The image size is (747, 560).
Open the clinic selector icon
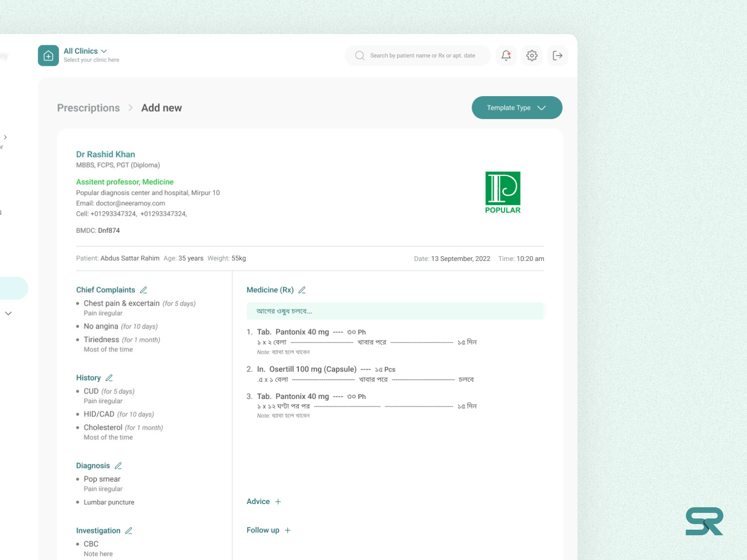click(48, 56)
